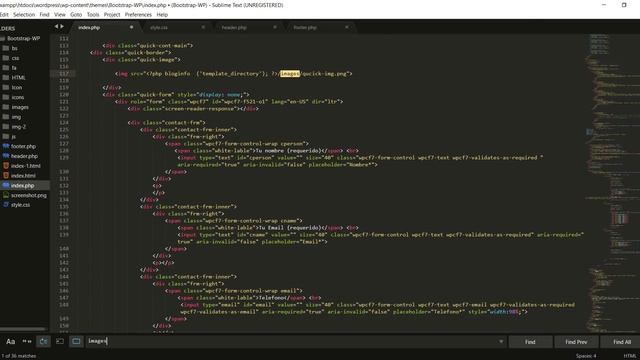Expand the css folder icon

[5, 58]
